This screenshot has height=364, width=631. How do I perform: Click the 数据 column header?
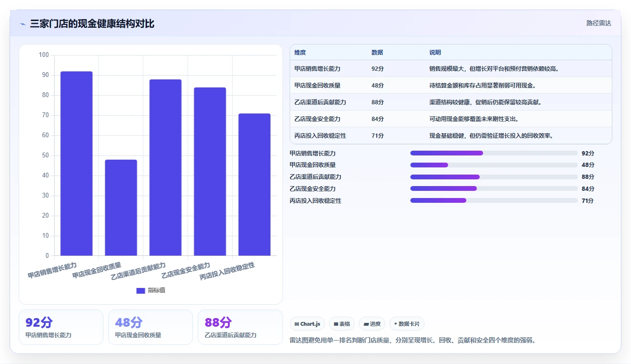[377, 53]
